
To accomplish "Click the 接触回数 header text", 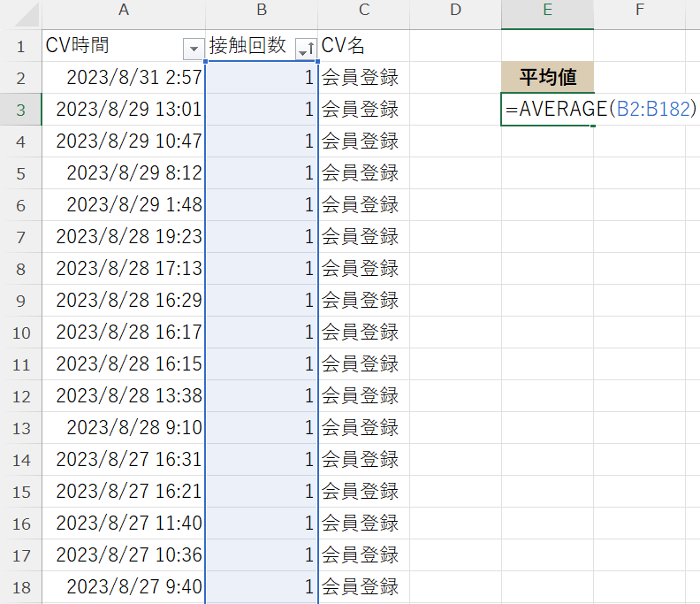I will pyautogui.click(x=247, y=45).
